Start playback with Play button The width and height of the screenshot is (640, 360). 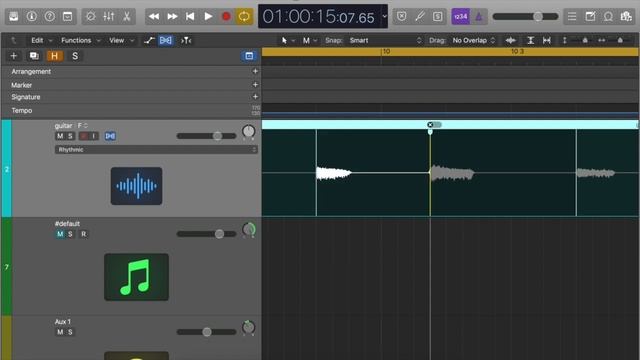pyautogui.click(x=208, y=17)
